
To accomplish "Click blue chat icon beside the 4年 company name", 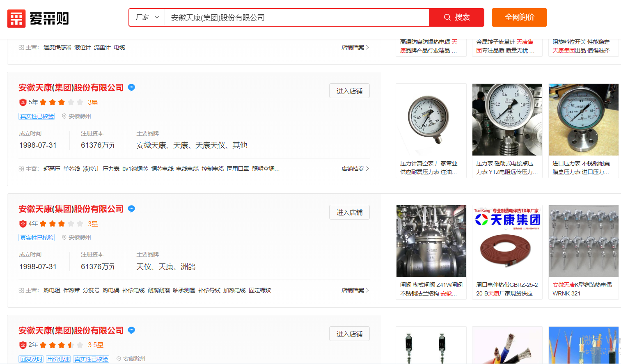I will pos(131,209).
